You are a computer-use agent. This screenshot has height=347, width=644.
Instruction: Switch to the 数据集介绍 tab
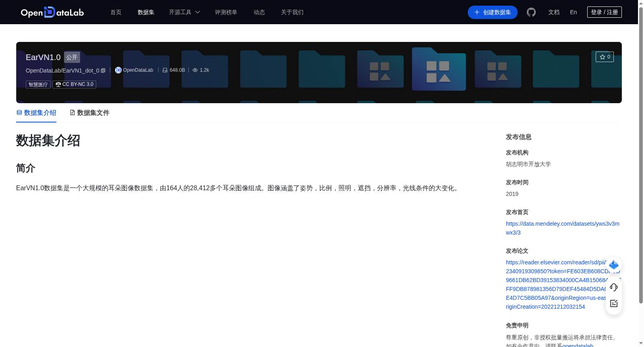pos(36,113)
